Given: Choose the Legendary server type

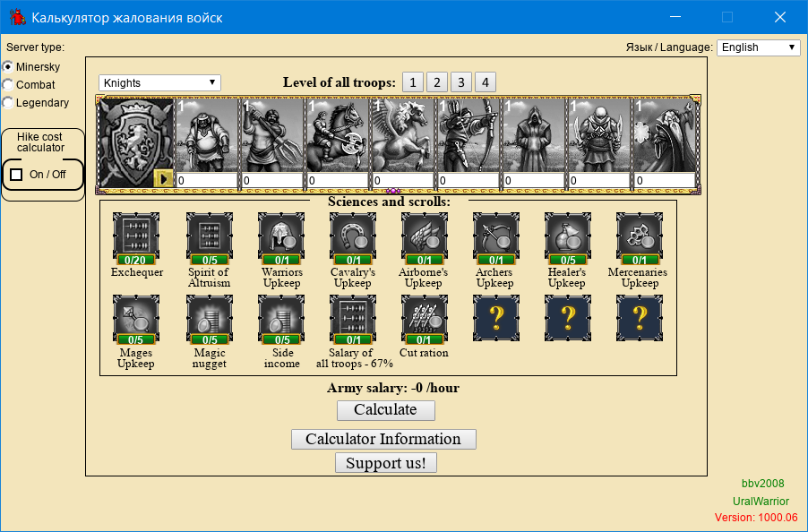Looking at the screenshot, I should (x=8, y=102).
